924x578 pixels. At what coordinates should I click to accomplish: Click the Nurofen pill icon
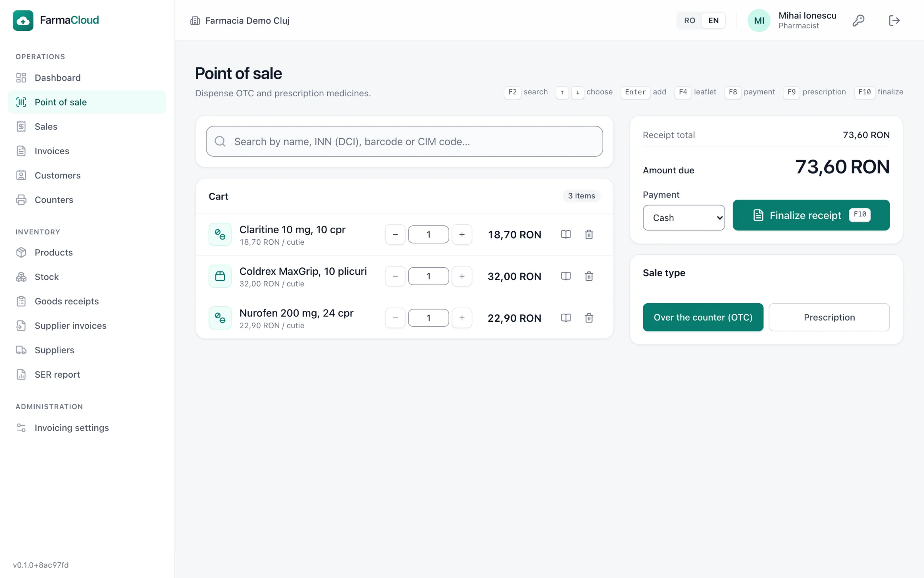click(220, 318)
